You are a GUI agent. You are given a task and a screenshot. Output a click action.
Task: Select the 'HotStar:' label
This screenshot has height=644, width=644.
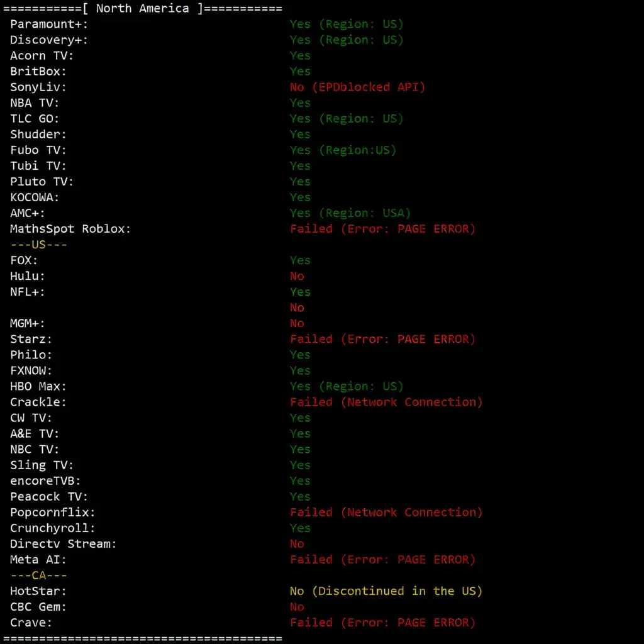[38, 591]
